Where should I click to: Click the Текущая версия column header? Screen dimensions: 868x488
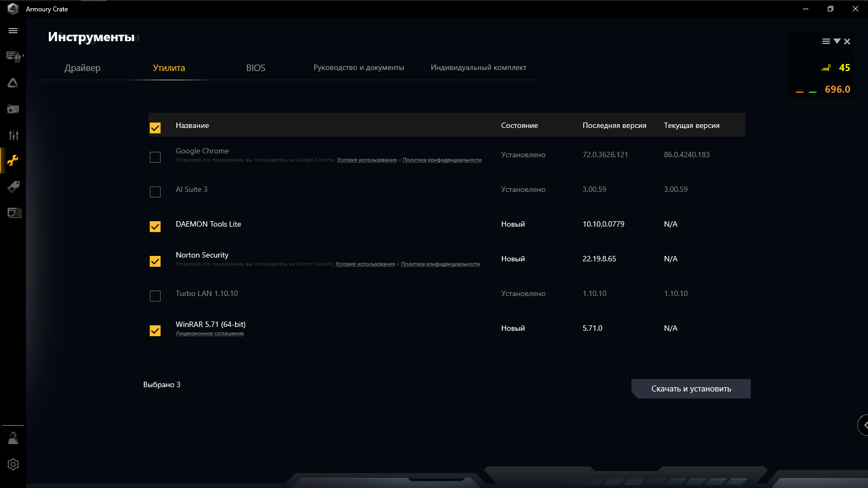click(x=692, y=125)
